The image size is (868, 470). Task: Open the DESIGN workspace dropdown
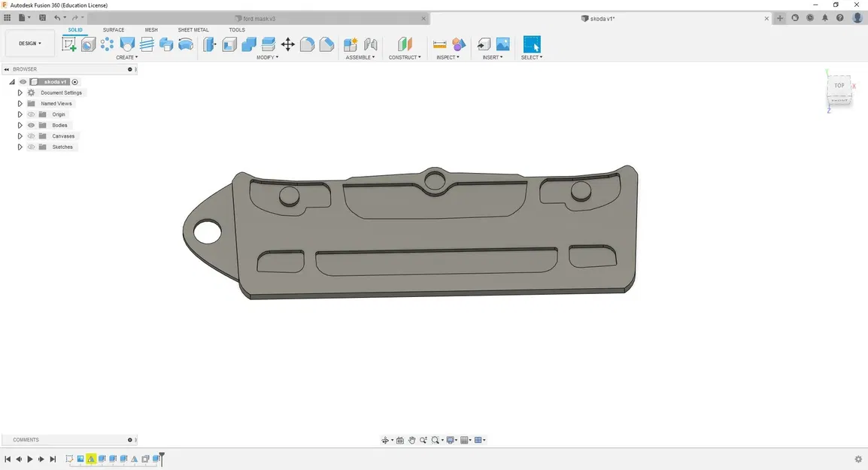click(30, 43)
